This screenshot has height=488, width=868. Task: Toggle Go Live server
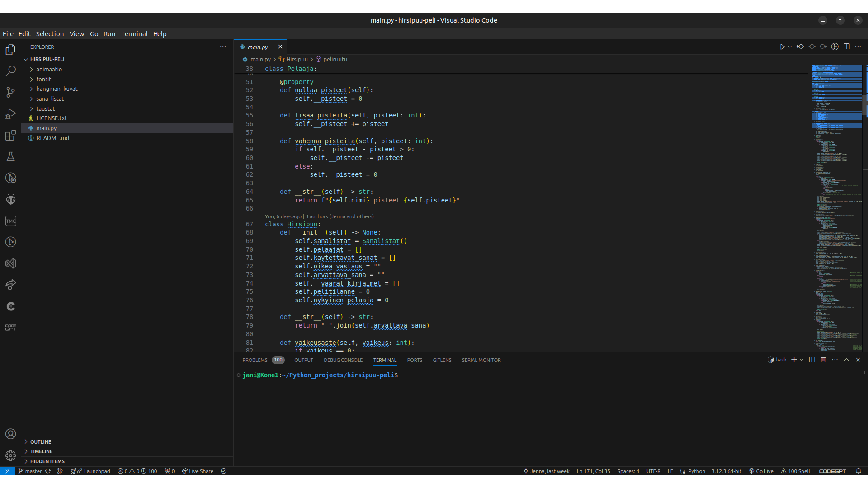[761, 471]
